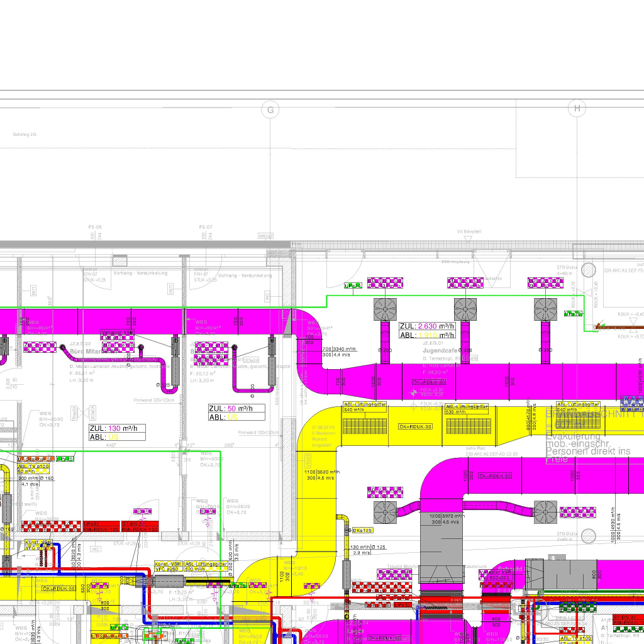Select the Variabler VSR label in Büro
The height and width of the screenshot is (644, 644).
(118, 332)
